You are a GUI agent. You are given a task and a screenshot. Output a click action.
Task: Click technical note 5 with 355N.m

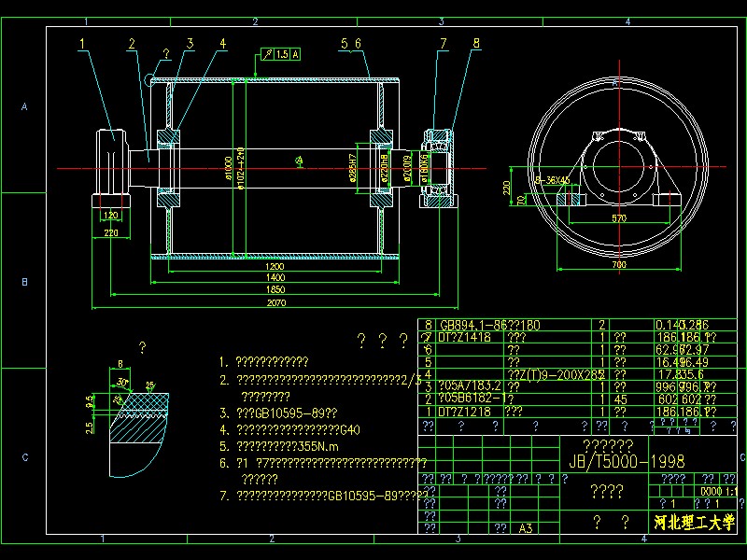tap(279, 447)
